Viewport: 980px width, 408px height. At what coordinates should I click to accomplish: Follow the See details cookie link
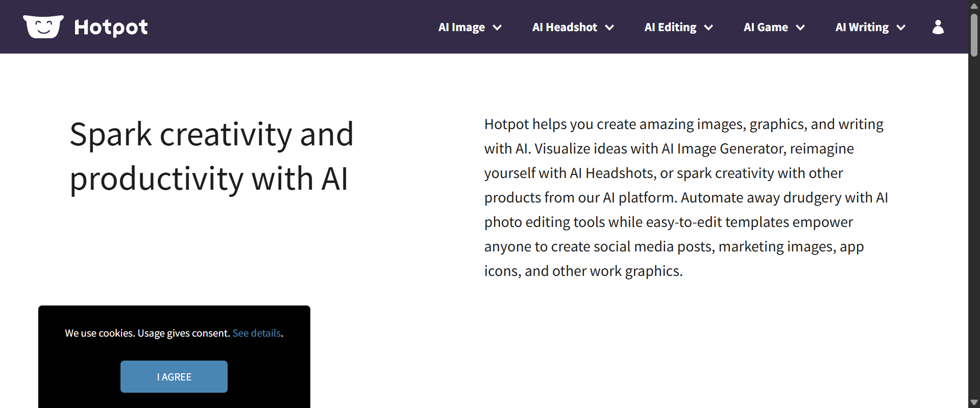click(257, 333)
